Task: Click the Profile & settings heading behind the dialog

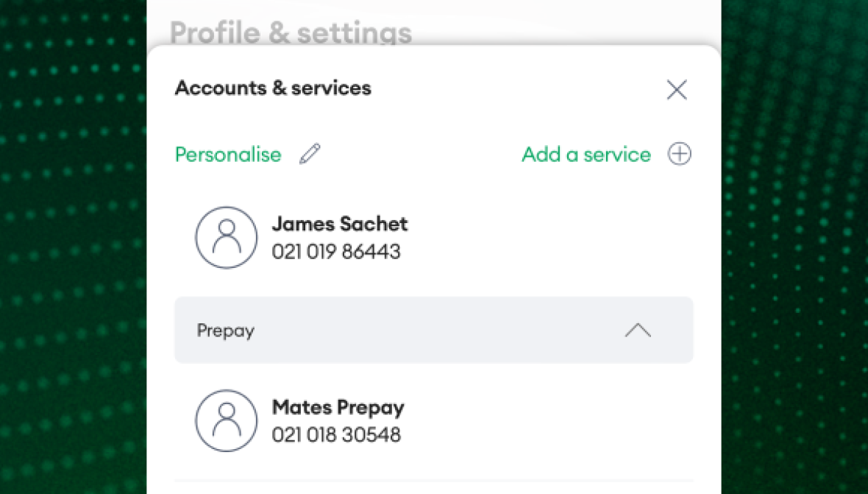Action: (291, 32)
